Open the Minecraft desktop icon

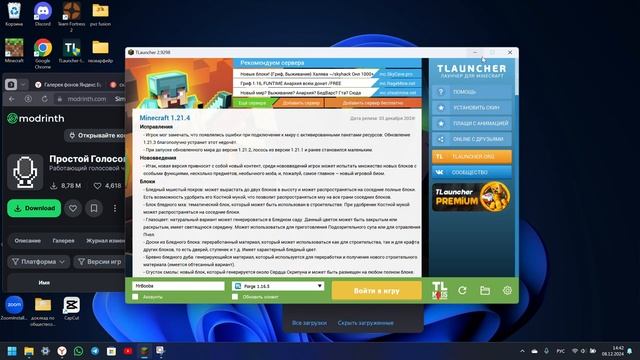click(x=14, y=51)
